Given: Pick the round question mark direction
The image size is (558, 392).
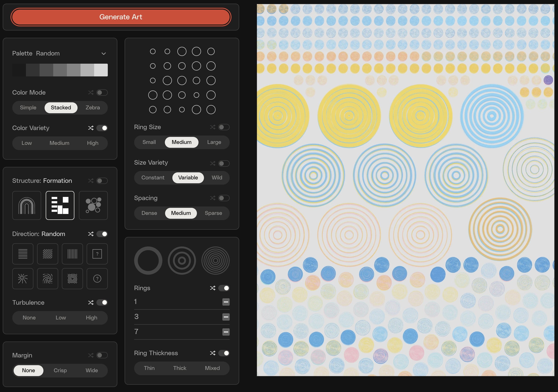Looking at the screenshot, I should 97,279.
